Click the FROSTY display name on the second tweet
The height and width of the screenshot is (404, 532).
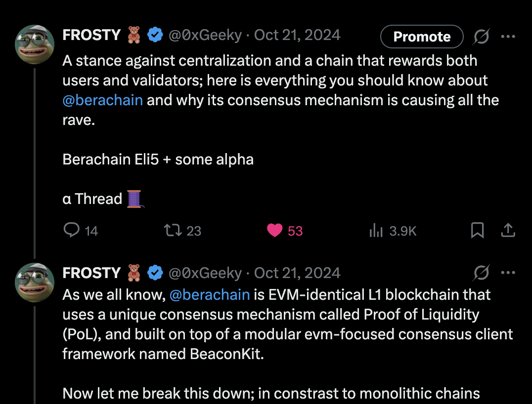point(91,273)
